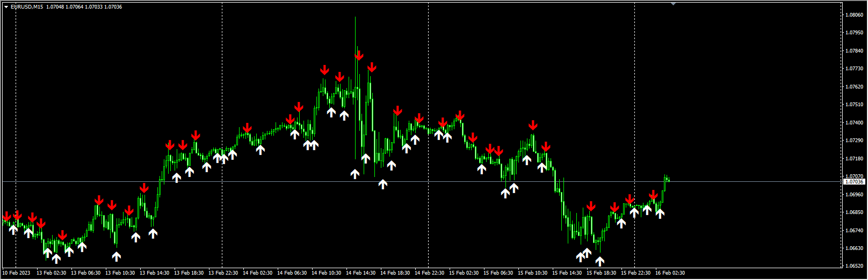Click the 1.07400 price scale label
Image resolution: width=868 pixels, height=280 pixels.
[854, 123]
